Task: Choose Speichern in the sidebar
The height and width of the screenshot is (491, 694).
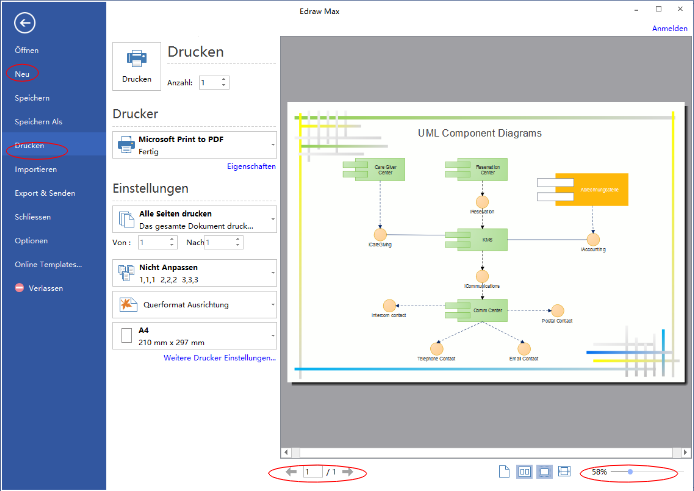Action: click(32, 98)
